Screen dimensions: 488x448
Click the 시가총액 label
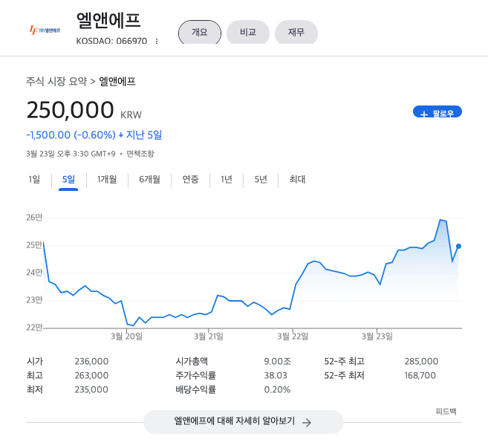[x=192, y=362]
